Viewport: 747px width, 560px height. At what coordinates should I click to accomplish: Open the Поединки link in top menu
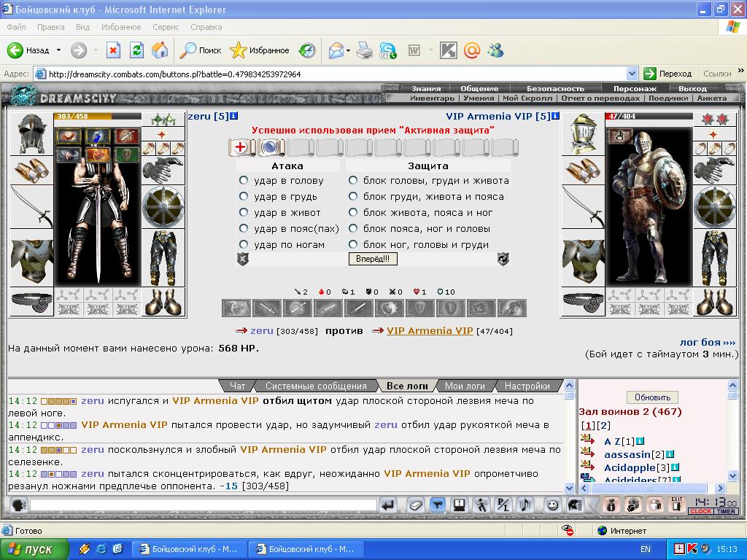(x=668, y=98)
